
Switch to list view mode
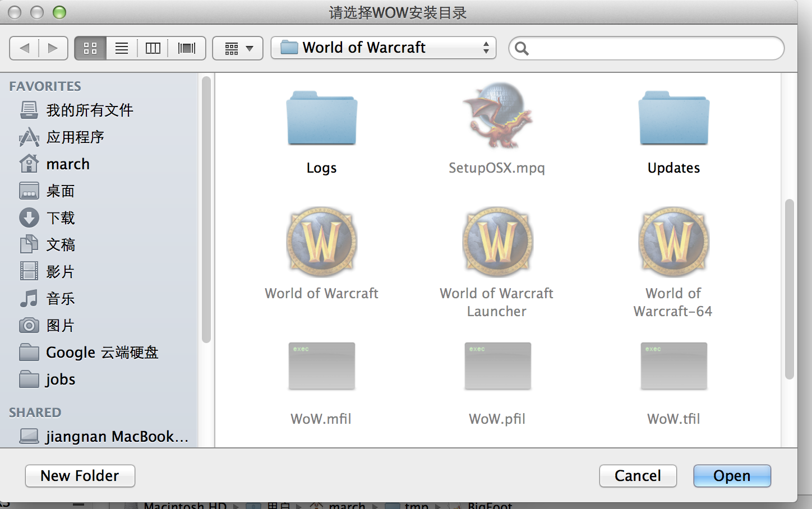(x=122, y=48)
